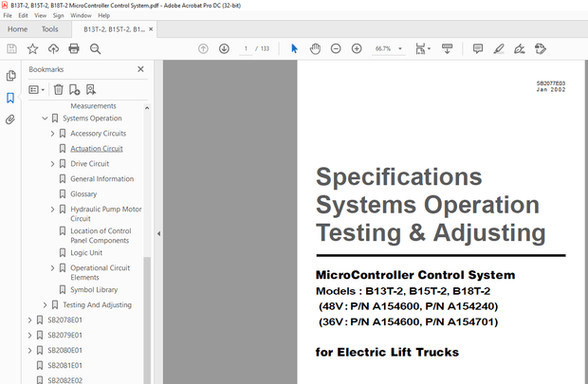Expand the SB2080E01 bookmark

[x=29, y=350]
